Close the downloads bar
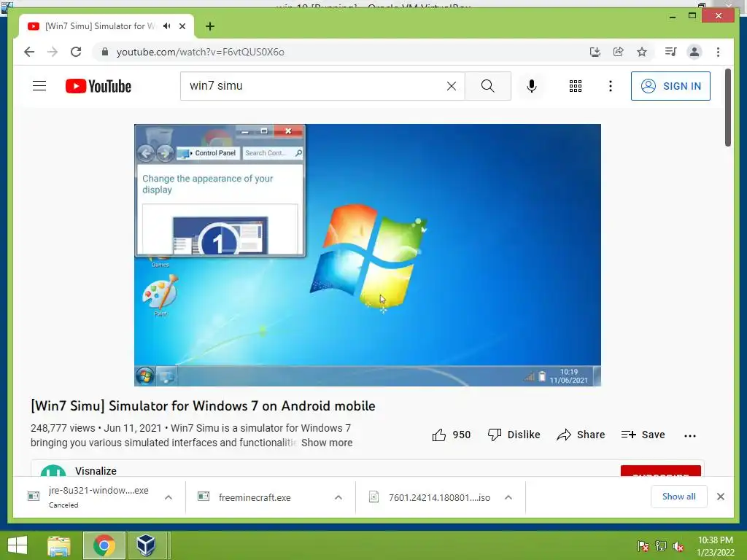 [720, 497]
